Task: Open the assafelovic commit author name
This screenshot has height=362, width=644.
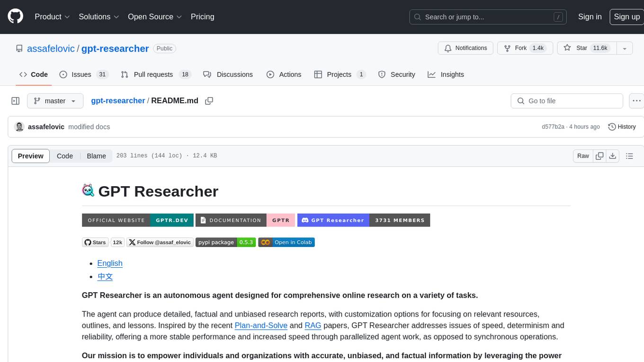Action: point(46,127)
